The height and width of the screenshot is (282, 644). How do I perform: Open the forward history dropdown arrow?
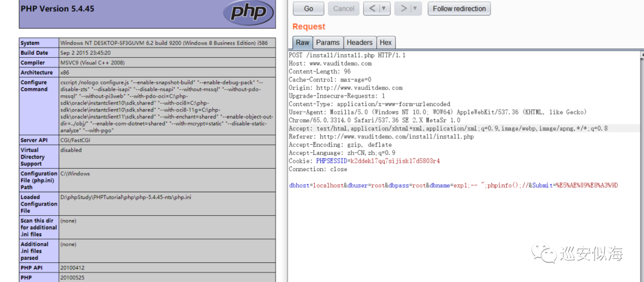coord(416,8)
